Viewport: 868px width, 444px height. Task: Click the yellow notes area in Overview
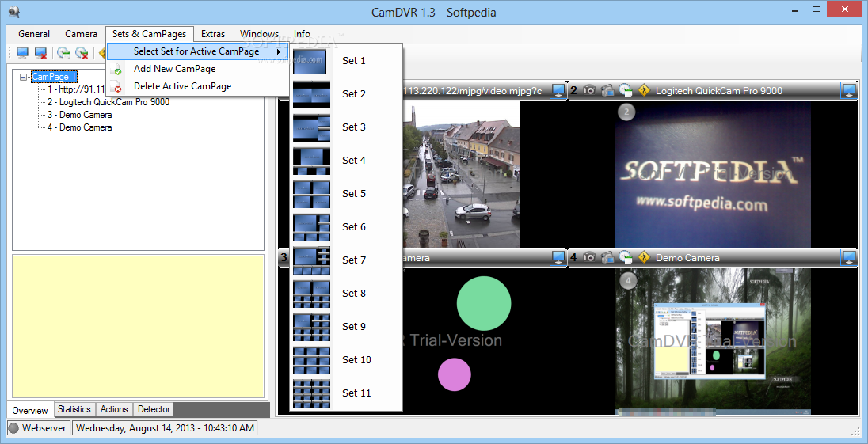(x=138, y=325)
